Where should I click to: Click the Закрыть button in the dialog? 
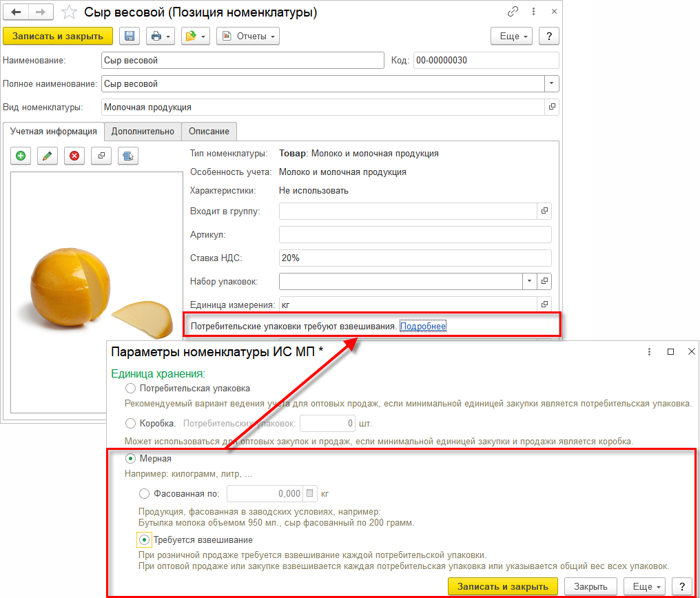590,586
